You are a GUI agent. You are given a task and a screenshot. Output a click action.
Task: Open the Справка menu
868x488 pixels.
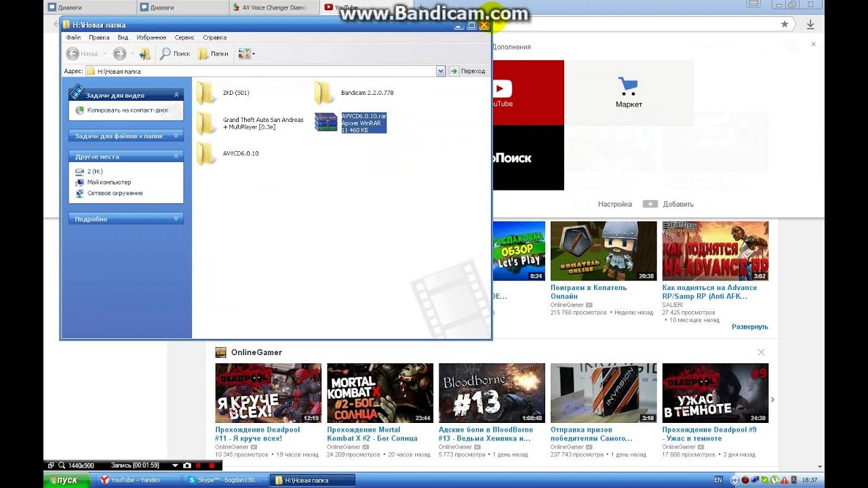tap(215, 37)
